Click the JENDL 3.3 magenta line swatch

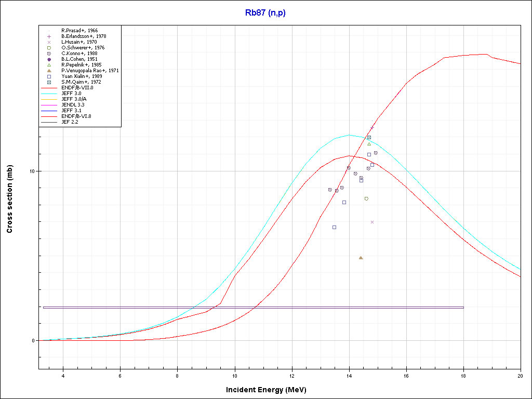click(49, 105)
